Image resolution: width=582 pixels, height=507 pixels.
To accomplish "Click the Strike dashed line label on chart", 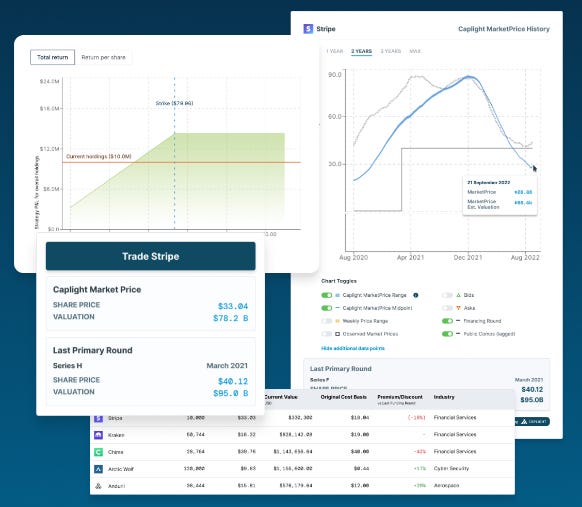I will 174,103.
